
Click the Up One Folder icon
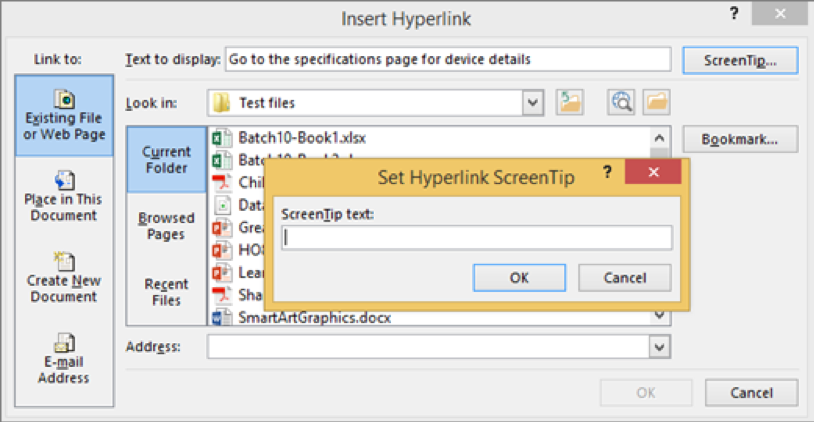[x=570, y=101]
